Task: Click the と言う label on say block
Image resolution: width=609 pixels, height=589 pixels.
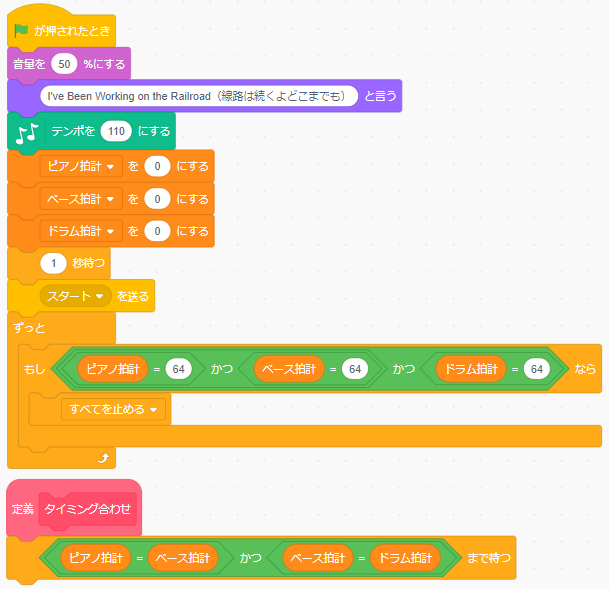Action: (x=380, y=96)
